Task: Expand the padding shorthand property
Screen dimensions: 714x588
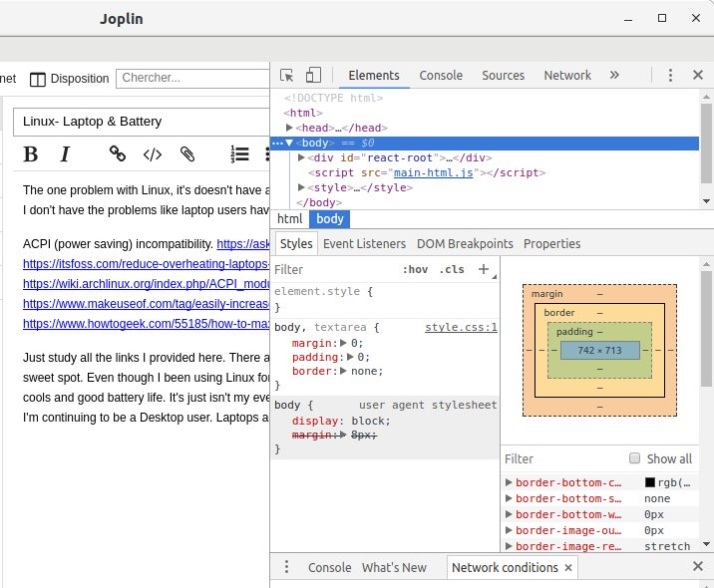Action: tap(350, 357)
